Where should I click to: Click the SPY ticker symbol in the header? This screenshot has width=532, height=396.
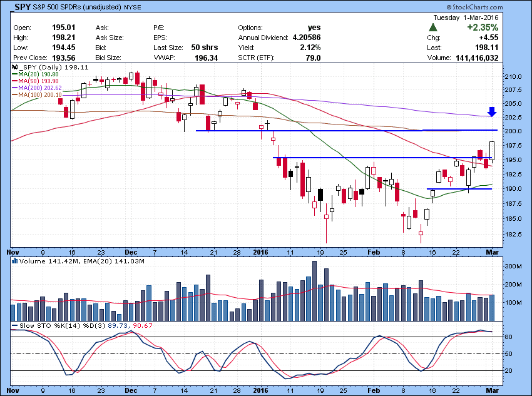(x=23, y=7)
